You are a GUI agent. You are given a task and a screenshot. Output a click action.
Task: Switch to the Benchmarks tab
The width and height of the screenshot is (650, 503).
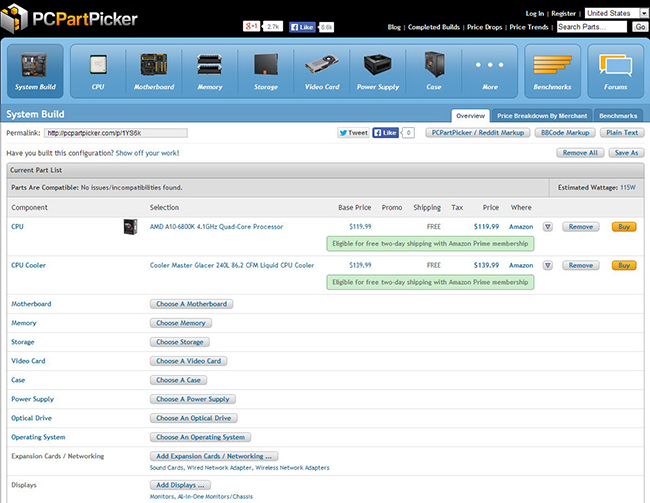618,116
